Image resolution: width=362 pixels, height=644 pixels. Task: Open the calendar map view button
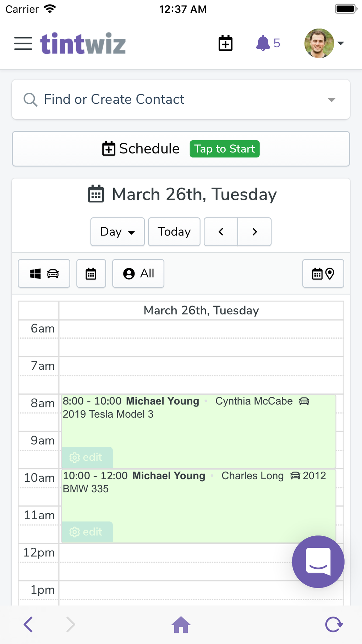[323, 274]
